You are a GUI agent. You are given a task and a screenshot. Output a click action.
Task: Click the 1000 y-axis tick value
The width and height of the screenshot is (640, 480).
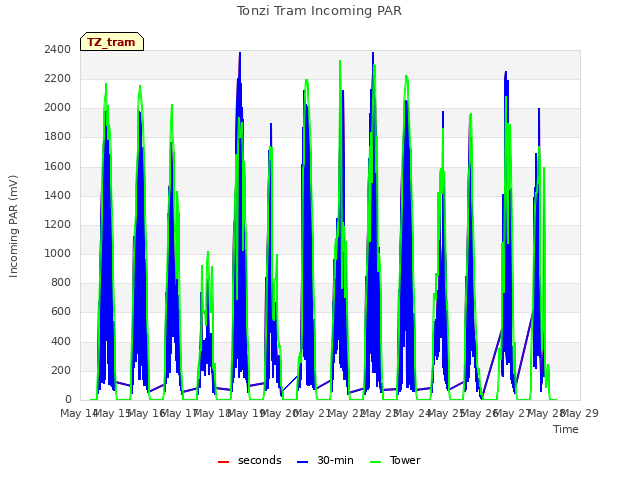58,253
